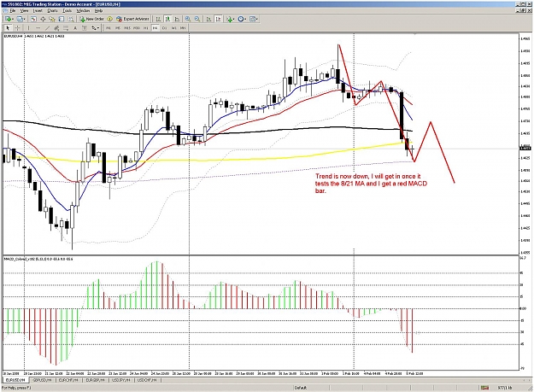
Task: Open the View menu
Action: 24,10
